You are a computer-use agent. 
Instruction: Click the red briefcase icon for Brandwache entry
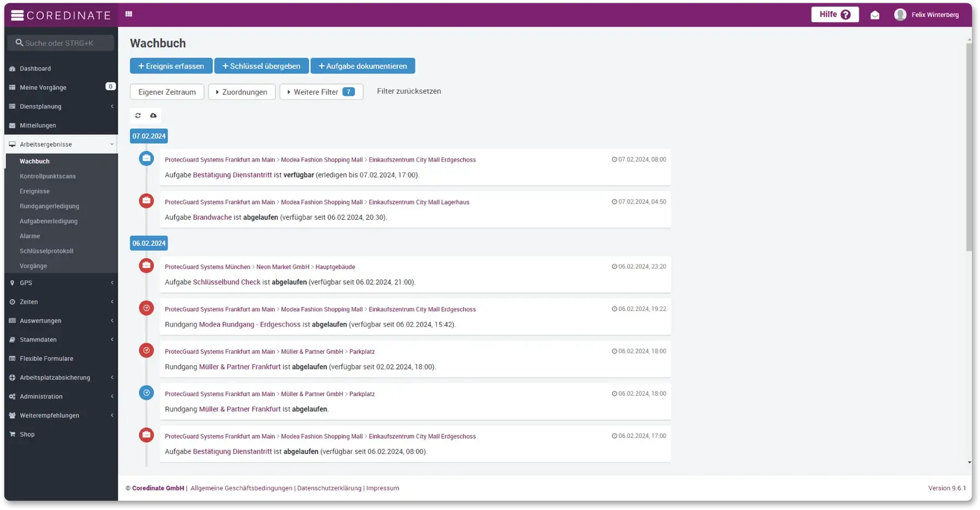coord(146,201)
